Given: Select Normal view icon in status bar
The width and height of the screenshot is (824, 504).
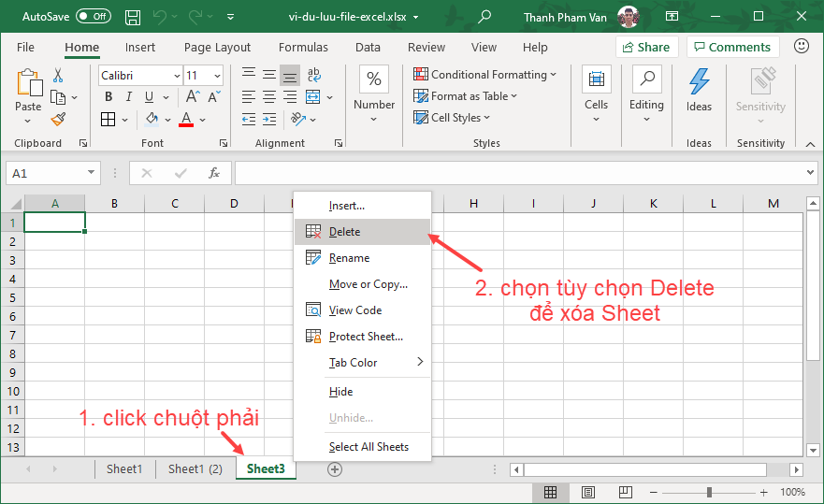Looking at the screenshot, I should 550,492.
